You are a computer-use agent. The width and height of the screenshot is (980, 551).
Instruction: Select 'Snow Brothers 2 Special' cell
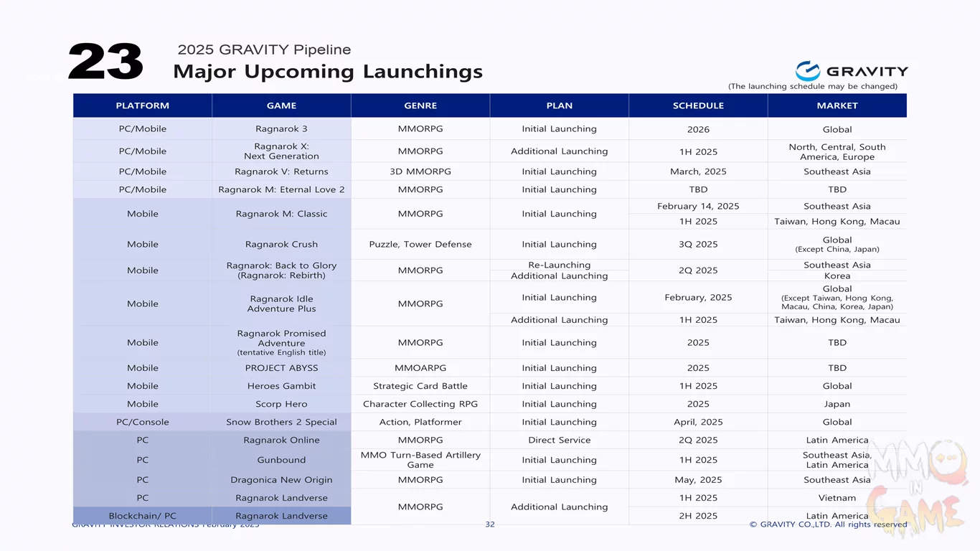point(281,422)
